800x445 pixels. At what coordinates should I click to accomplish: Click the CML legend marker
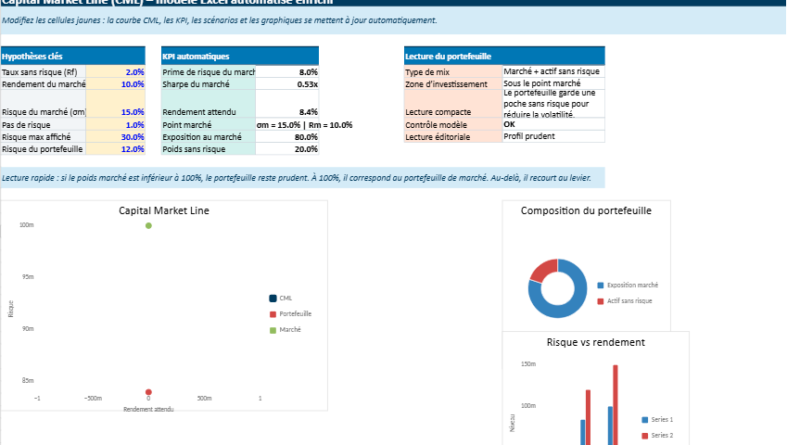pos(272,298)
